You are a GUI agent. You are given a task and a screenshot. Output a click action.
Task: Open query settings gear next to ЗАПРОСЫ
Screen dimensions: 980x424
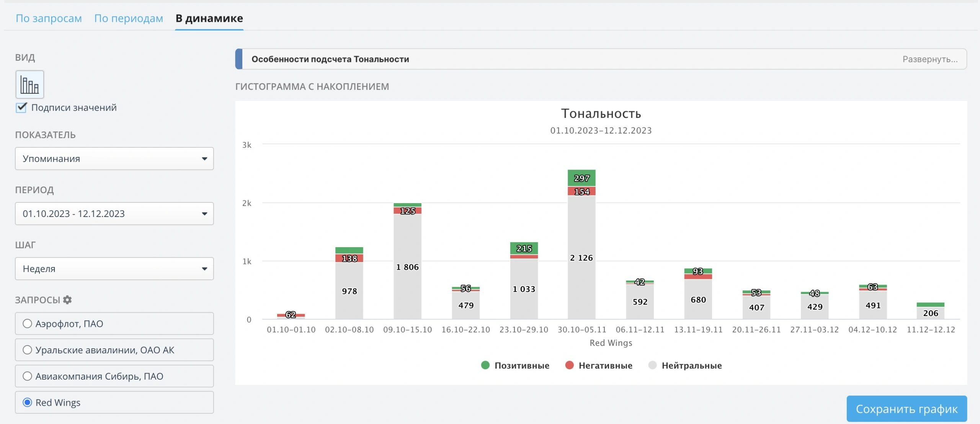(x=67, y=300)
